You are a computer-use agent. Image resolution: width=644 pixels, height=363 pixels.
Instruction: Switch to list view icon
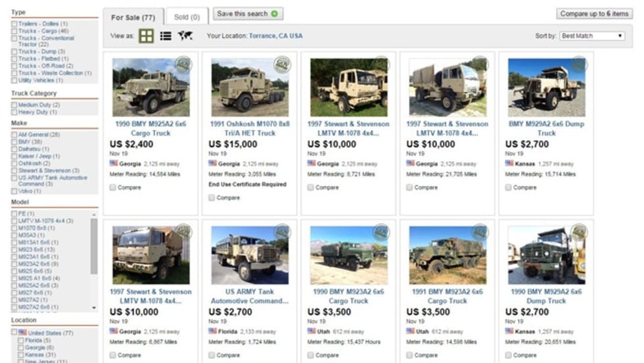[166, 36]
